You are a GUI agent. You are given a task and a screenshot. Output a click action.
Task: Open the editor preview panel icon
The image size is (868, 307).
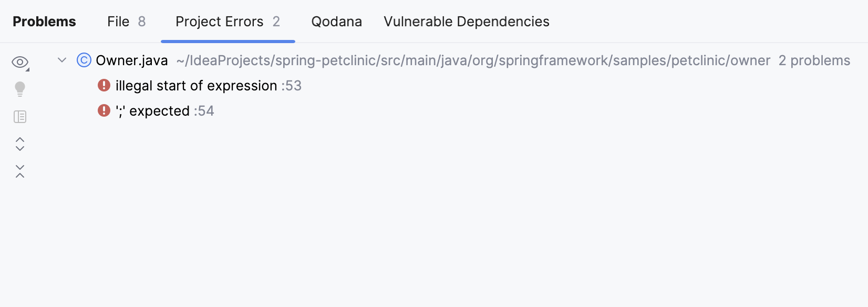pyautogui.click(x=19, y=116)
